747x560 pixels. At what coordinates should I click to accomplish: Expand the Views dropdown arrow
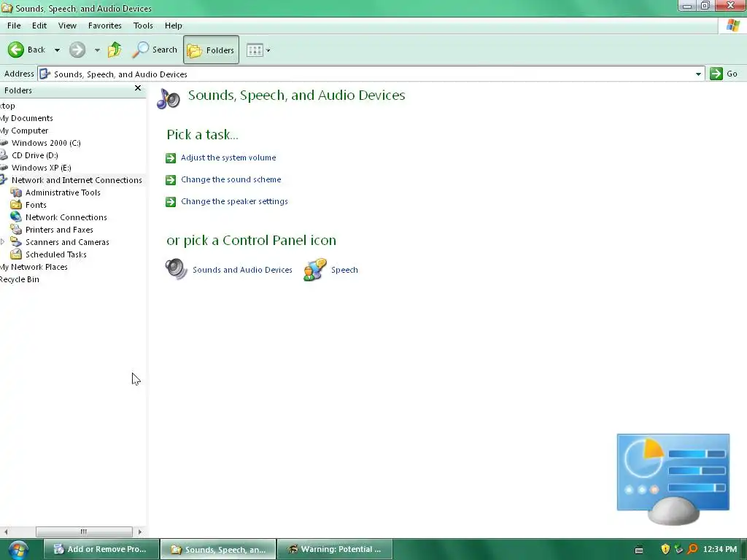pyautogui.click(x=268, y=50)
